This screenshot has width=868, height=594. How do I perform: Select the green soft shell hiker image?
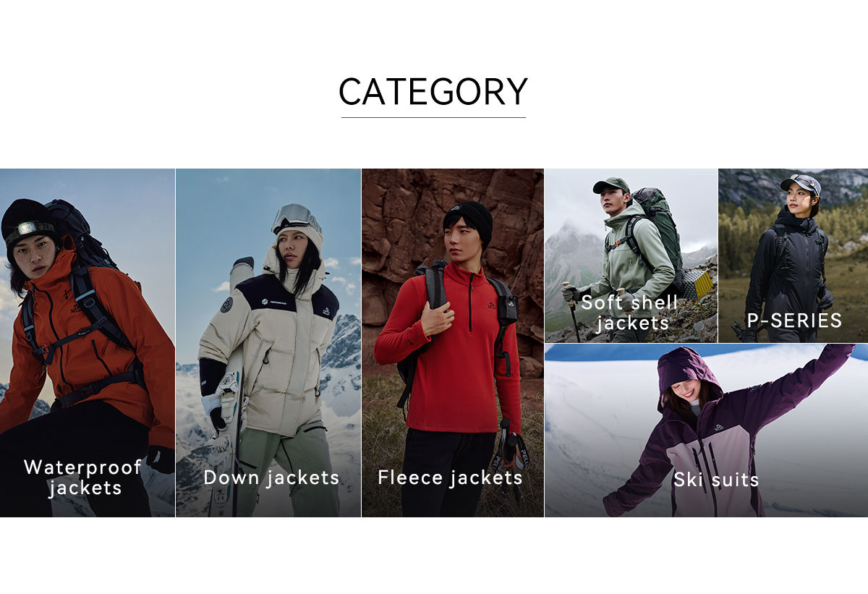(631, 255)
